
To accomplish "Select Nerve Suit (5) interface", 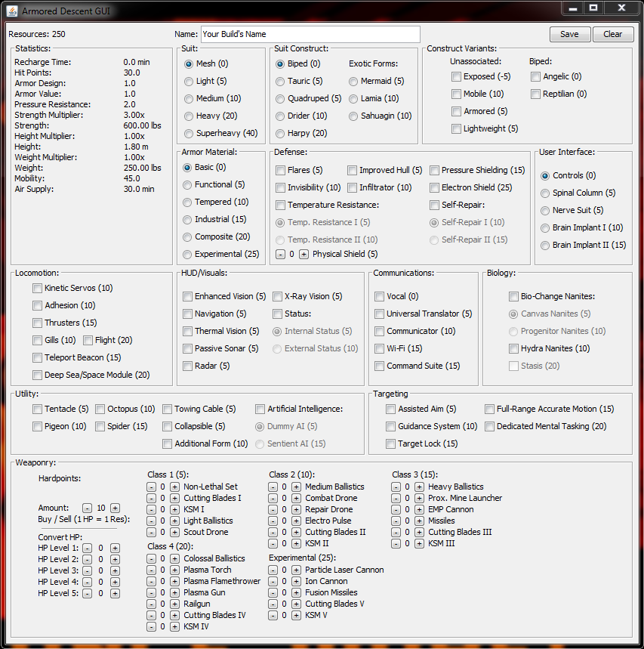I will tap(572, 210).
